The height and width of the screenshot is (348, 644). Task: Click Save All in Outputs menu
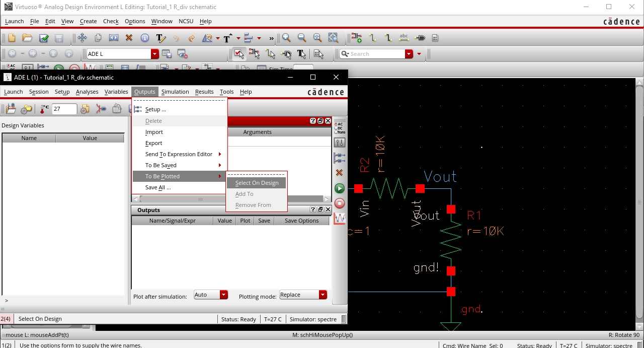[x=158, y=187]
